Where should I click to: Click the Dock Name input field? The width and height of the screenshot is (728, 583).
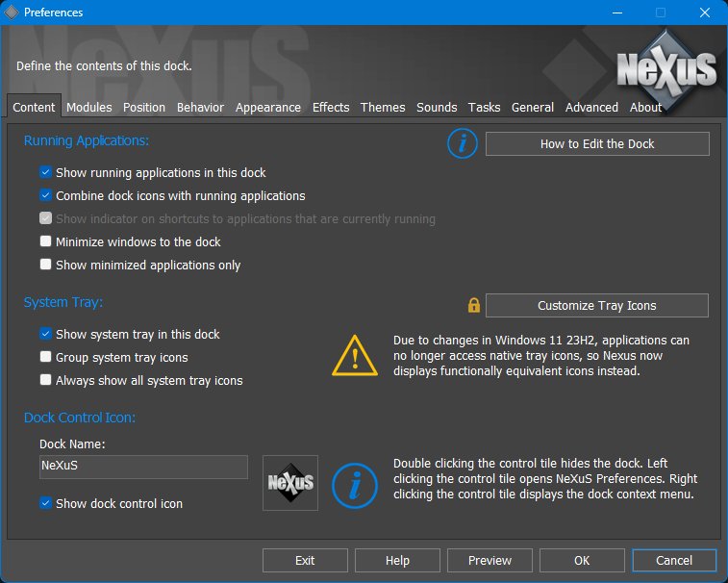pyautogui.click(x=143, y=467)
